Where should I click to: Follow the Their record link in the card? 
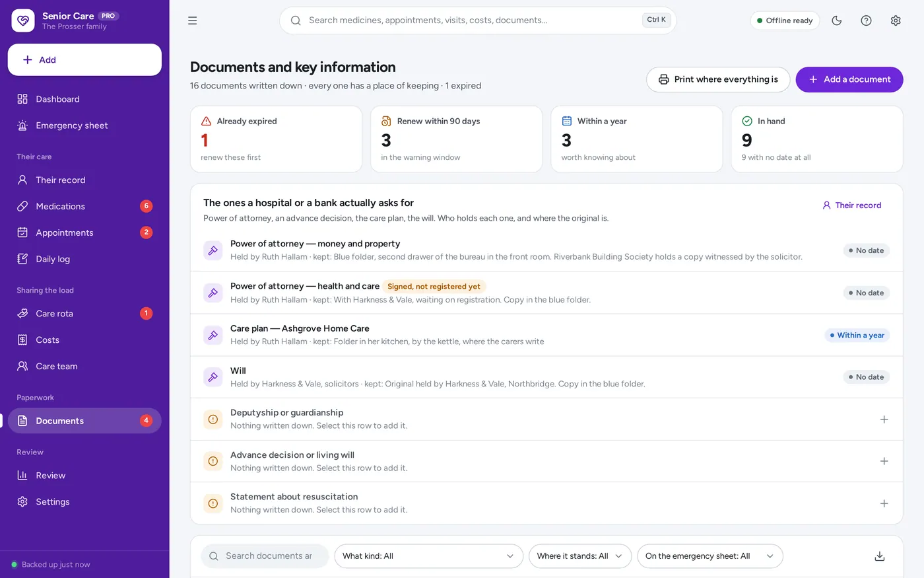851,205
